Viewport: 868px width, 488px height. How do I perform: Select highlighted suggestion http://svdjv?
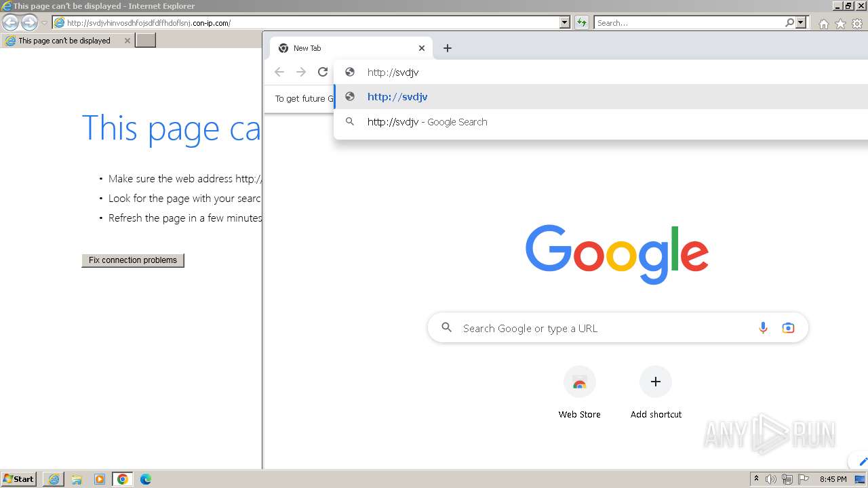(601, 97)
